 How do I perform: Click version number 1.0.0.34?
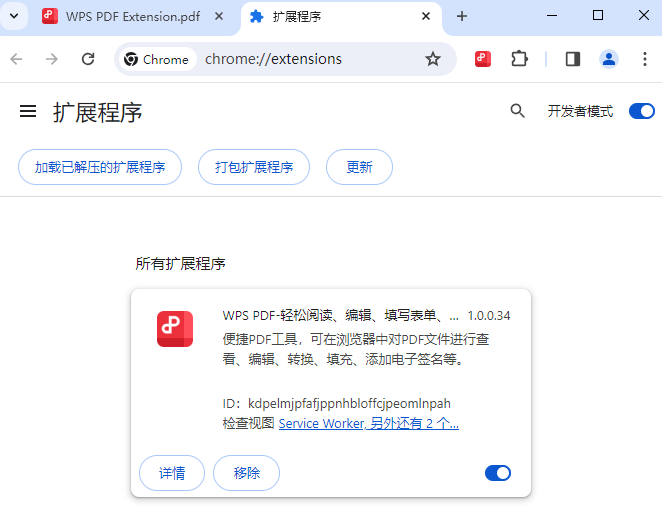[x=489, y=316]
